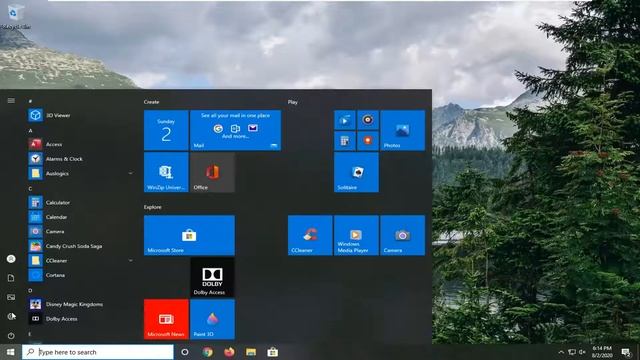640x360 pixels.
Task: Open network icon in system tray
Action: (572, 352)
